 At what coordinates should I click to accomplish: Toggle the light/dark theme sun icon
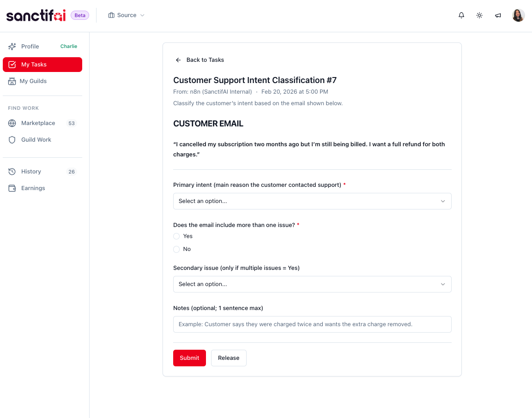[x=479, y=15]
